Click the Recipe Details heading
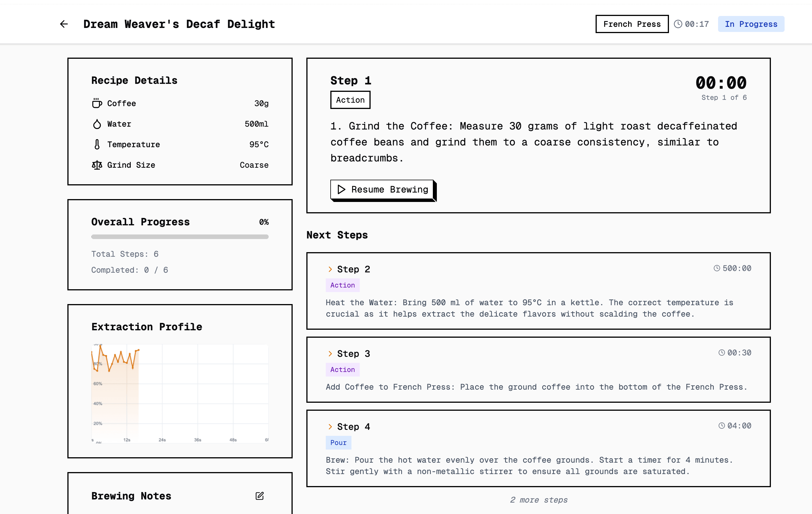This screenshot has width=812, height=514. pyautogui.click(x=134, y=80)
